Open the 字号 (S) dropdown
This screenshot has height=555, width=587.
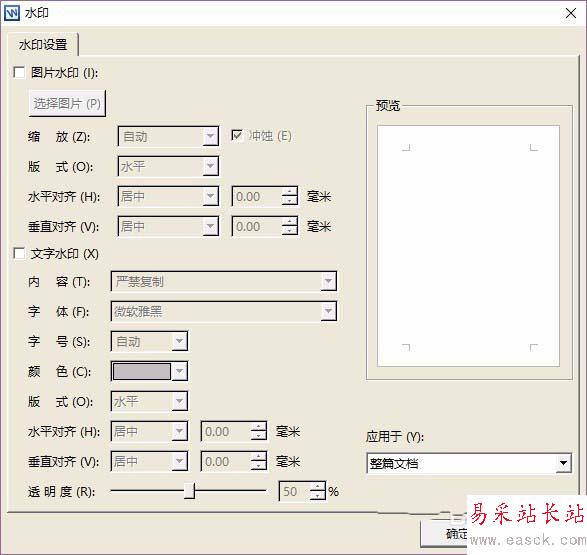pos(149,341)
